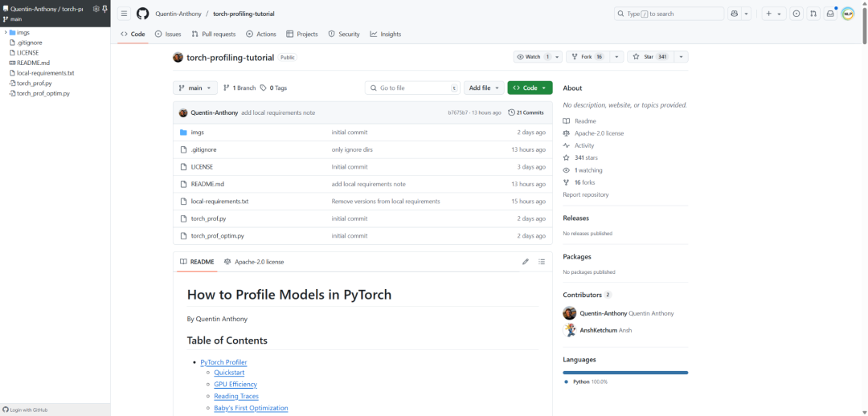Screen dimensions: 868x416
Task: Expand Add file dropdown
Action: tap(484, 88)
